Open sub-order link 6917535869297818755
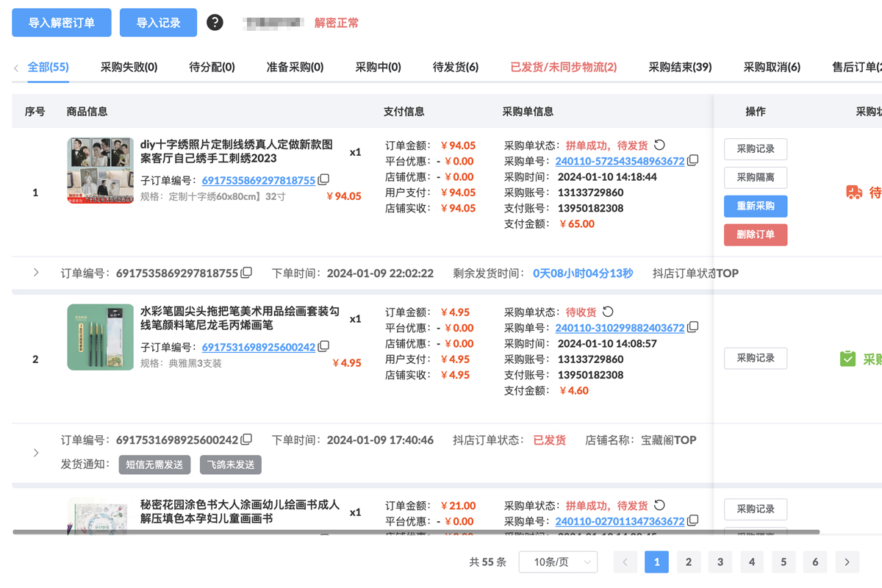The height and width of the screenshot is (588, 882). (x=259, y=180)
